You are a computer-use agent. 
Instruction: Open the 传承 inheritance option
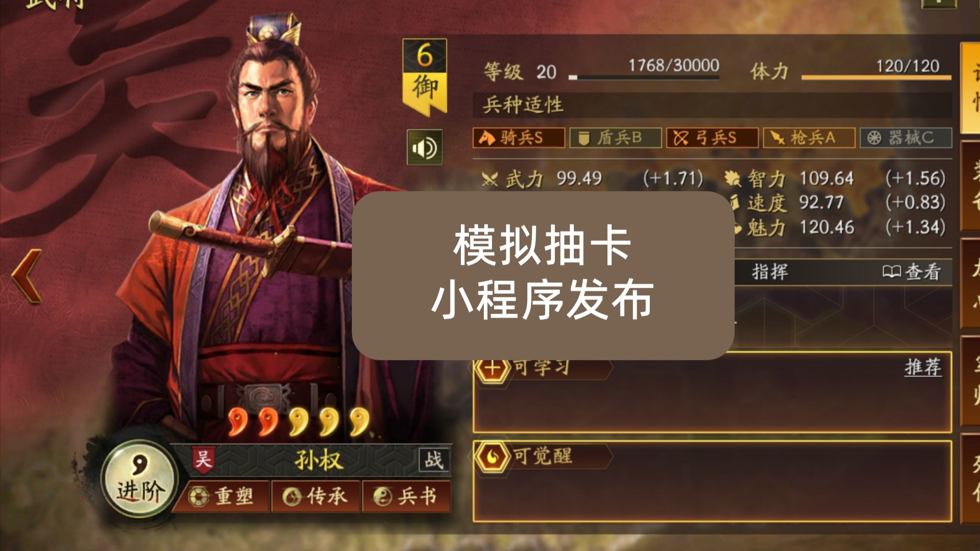tap(316, 496)
